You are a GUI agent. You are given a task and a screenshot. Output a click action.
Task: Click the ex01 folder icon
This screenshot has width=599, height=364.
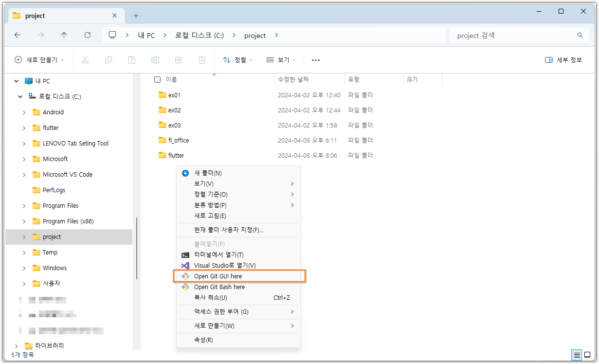[163, 95]
